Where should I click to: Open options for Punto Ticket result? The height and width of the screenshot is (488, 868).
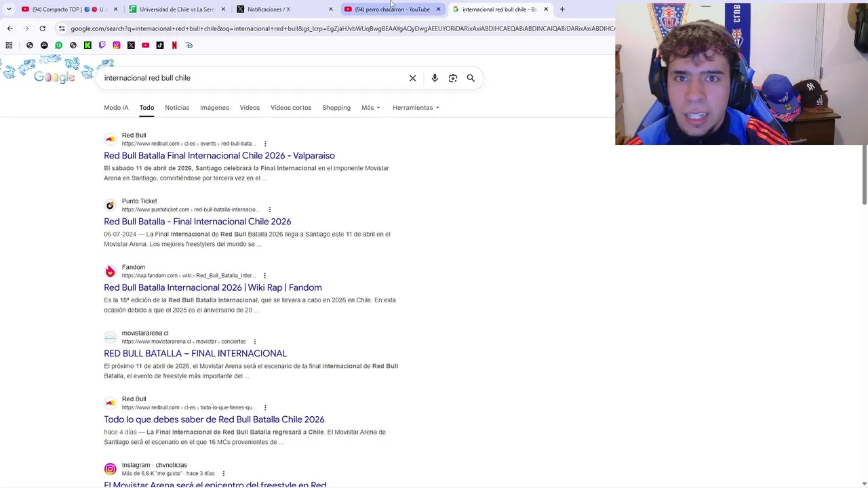[270, 209]
